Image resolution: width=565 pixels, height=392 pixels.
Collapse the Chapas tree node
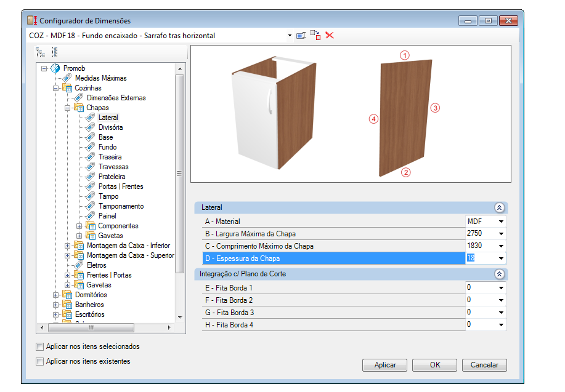tap(67, 108)
